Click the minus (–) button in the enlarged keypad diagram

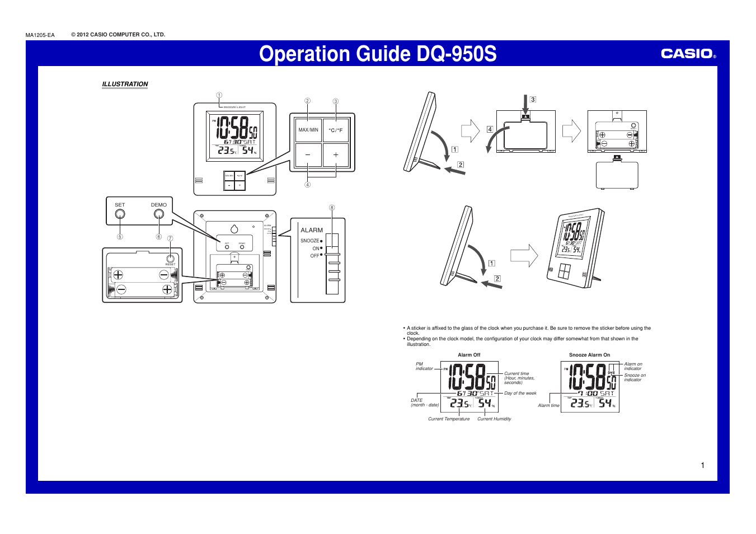click(x=308, y=155)
